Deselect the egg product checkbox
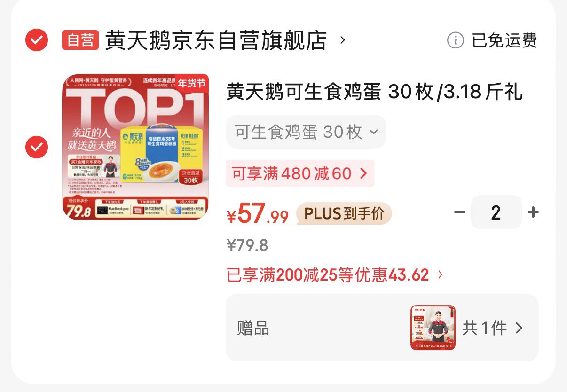 (x=36, y=147)
